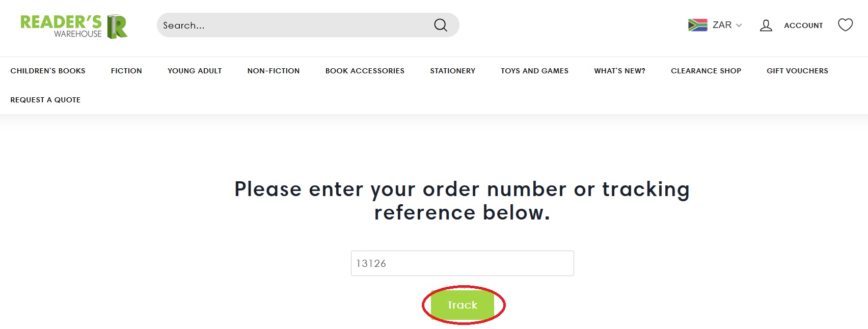This screenshot has width=868, height=329.
Task: Visit the Clearance Shop
Action: 706,71
